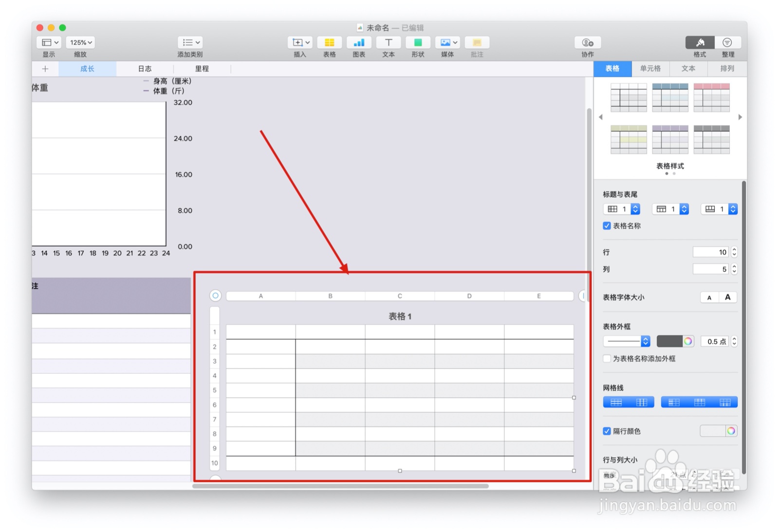This screenshot has height=532, width=779.
Task: Toggle body row horizontal gridlines button
Action: 616,403
